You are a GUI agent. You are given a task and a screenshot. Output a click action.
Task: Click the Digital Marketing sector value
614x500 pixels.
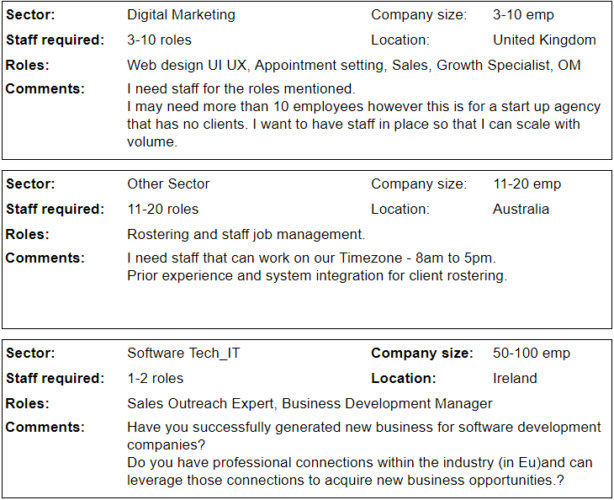[x=181, y=15]
